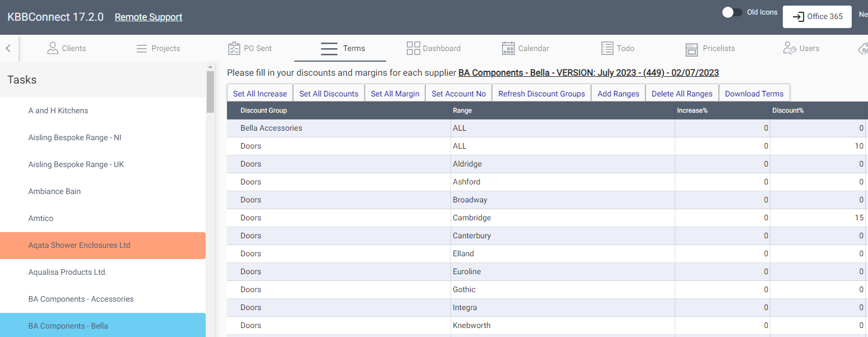Open the Users tab

(x=801, y=48)
